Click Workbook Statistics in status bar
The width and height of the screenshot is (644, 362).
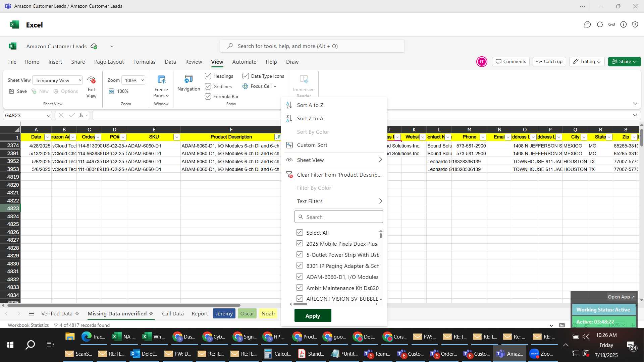tap(28, 325)
